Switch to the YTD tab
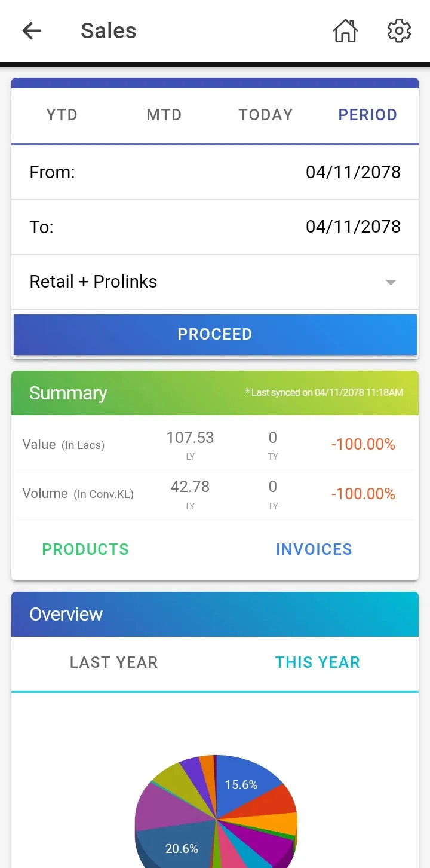 click(62, 115)
